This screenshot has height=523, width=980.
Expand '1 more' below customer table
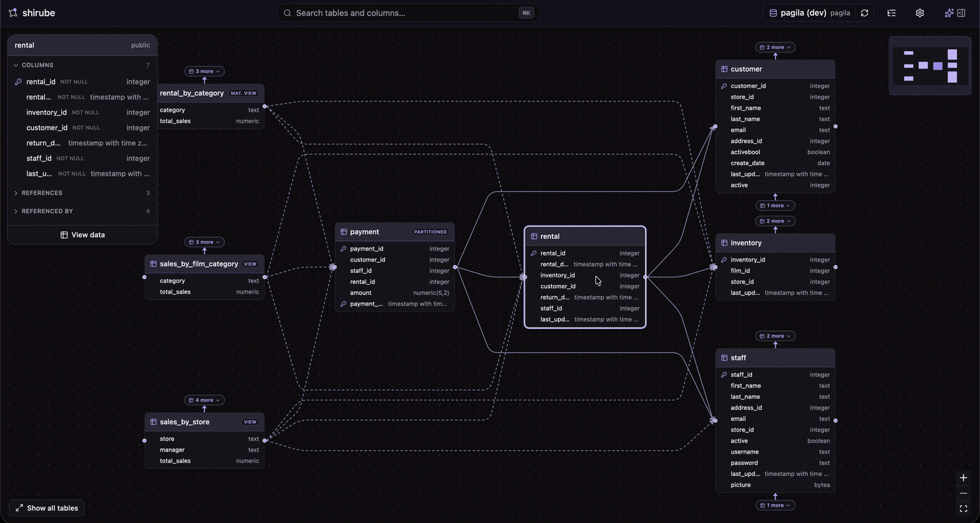pyautogui.click(x=775, y=205)
